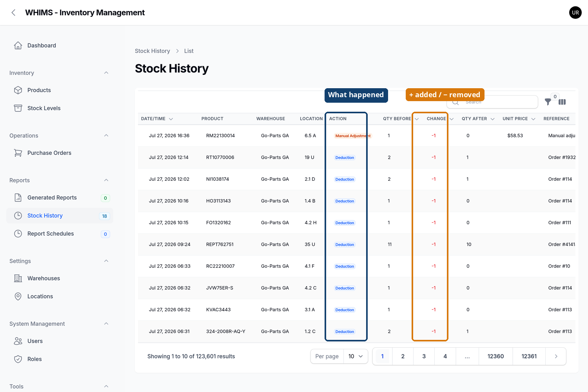Toggle table columns icon
The width and height of the screenshot is (588, 392).
[562, 102]
